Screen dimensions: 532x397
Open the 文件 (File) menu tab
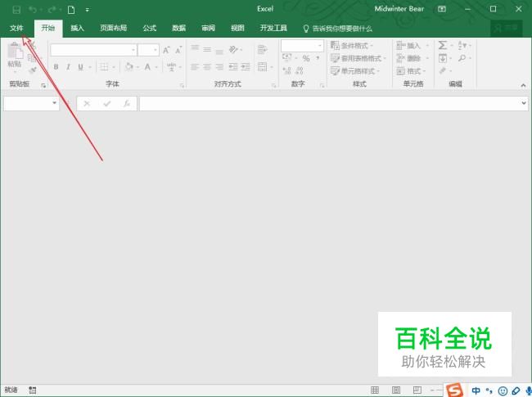[16, 28]
